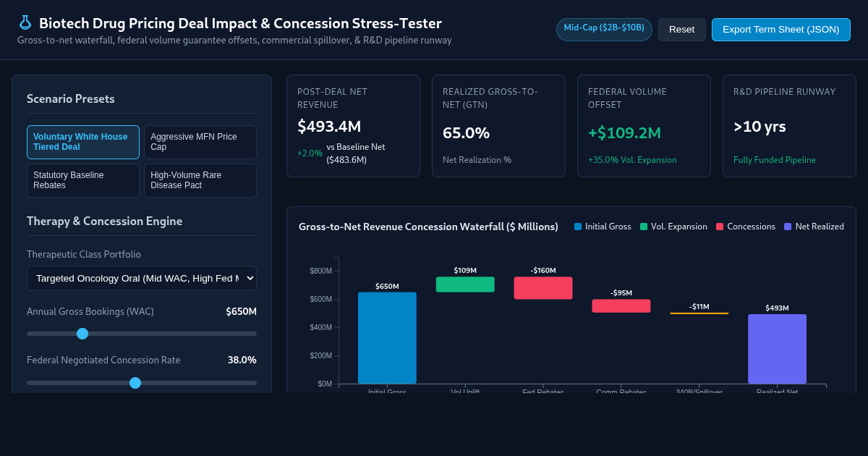Click the red -$95M Comm Rebates bar
Viewport: 868px width, 456px height.
tap(621, 306)
